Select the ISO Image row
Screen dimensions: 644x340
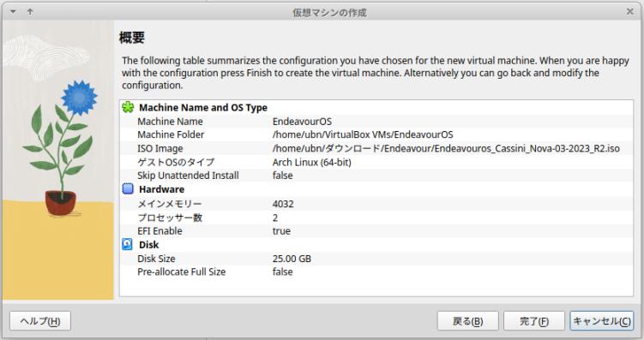pos(376,148)
